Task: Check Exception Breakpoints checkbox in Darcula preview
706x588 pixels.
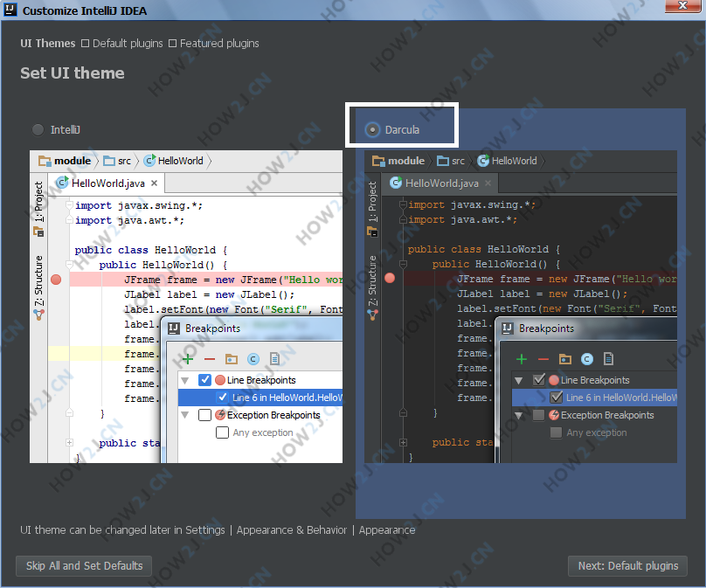Action: (538, 415)
